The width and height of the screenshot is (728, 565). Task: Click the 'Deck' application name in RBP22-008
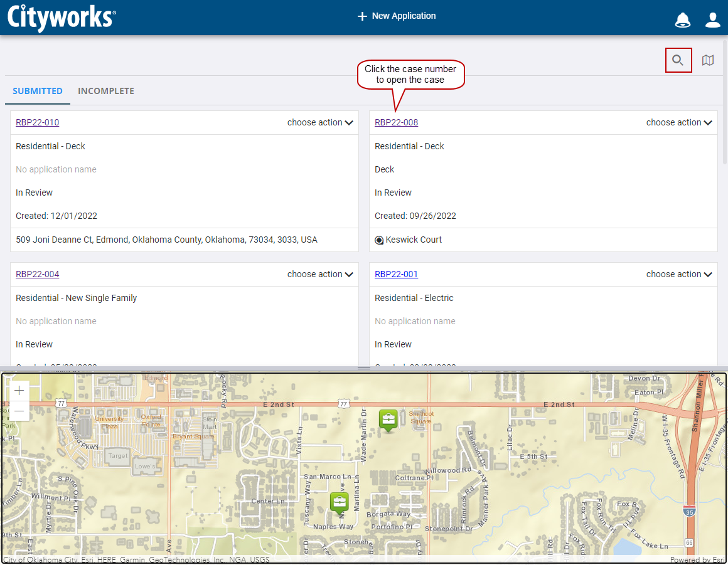pos(385,169)
